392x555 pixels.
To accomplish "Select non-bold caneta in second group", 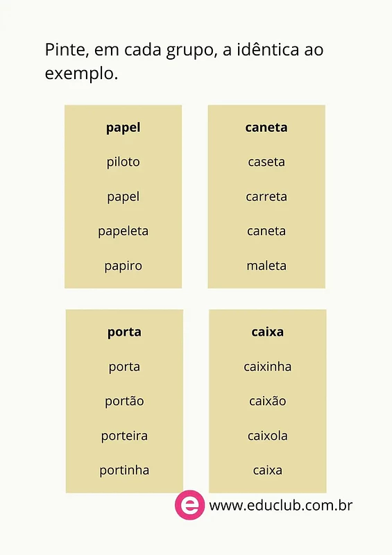I will 266,232.
